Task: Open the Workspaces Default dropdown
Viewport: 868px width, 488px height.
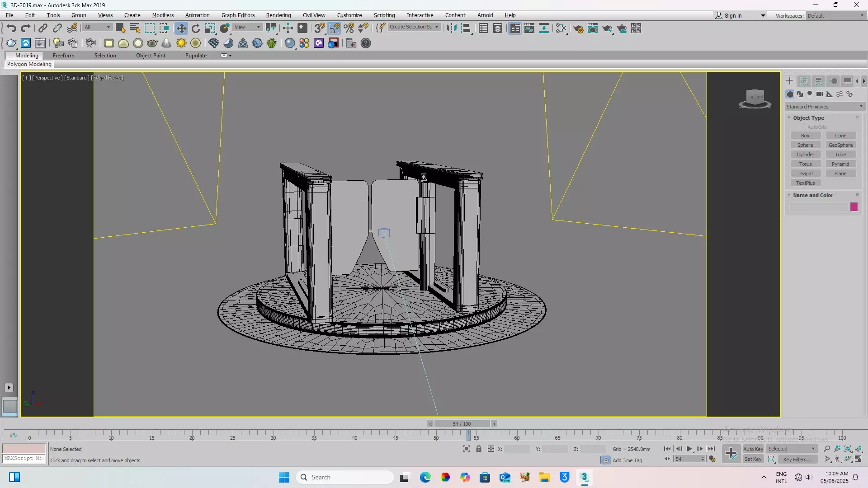Action: (x=836, y=16)
